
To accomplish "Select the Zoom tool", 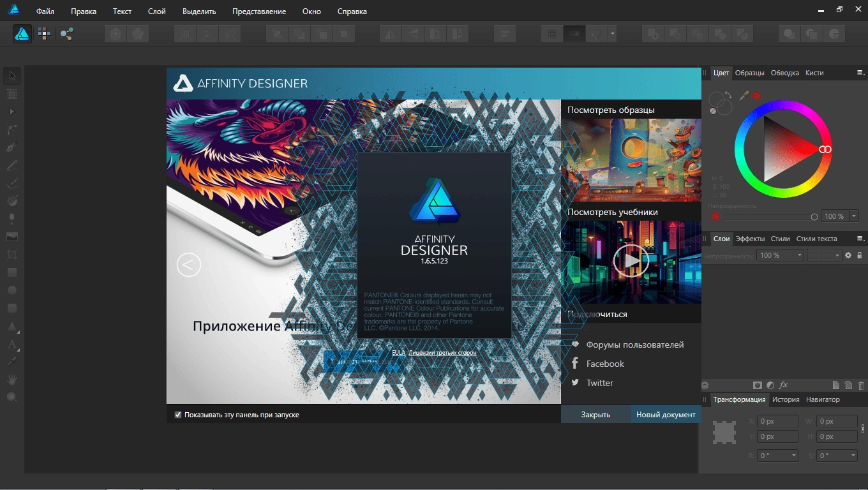I will tap(11, 397).
